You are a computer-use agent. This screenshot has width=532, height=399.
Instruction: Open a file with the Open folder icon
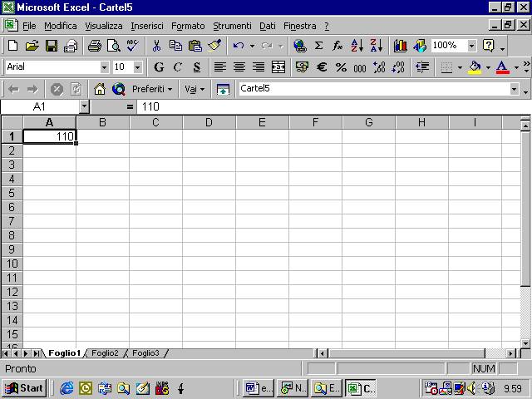pos(32,46)
